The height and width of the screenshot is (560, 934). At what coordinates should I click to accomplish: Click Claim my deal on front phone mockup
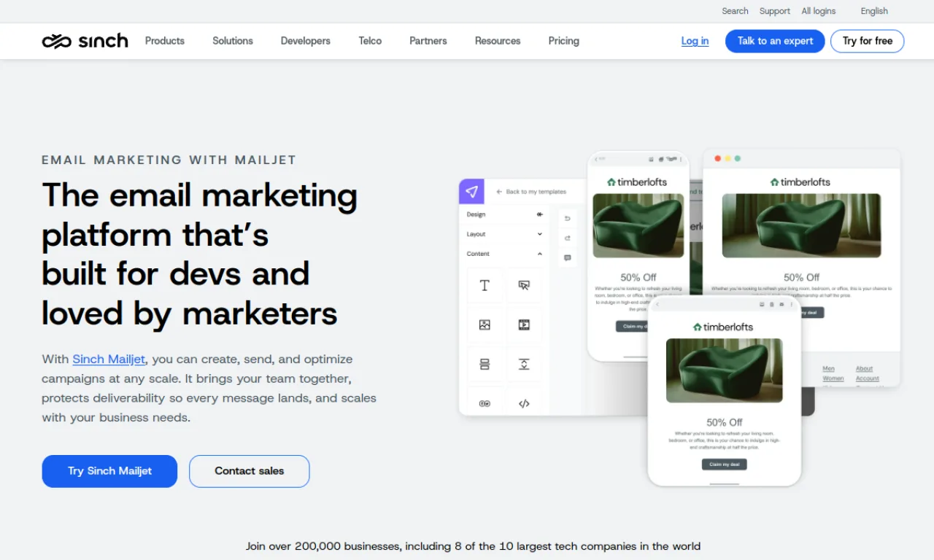(x=725, y=464)
